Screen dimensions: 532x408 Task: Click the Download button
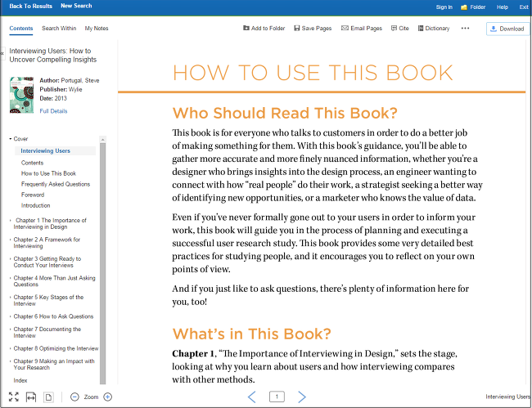(507, 29)
